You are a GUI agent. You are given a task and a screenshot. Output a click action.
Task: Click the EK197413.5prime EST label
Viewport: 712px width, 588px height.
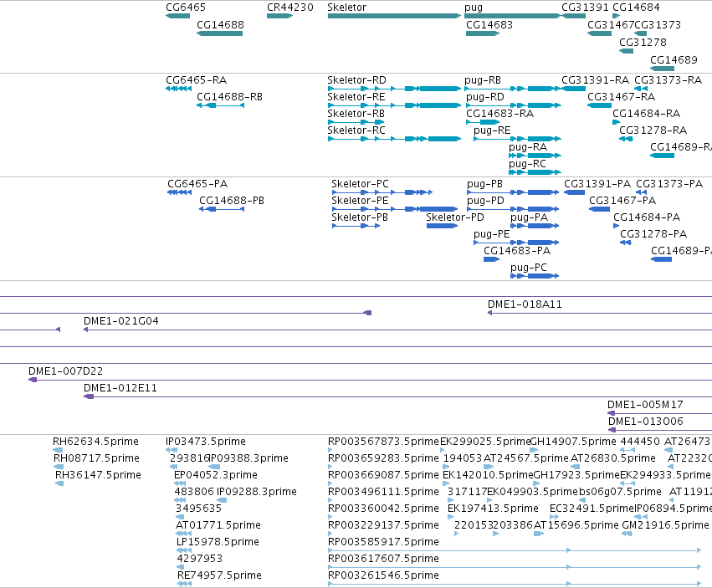pyautogui.click(x=493, y=509)
